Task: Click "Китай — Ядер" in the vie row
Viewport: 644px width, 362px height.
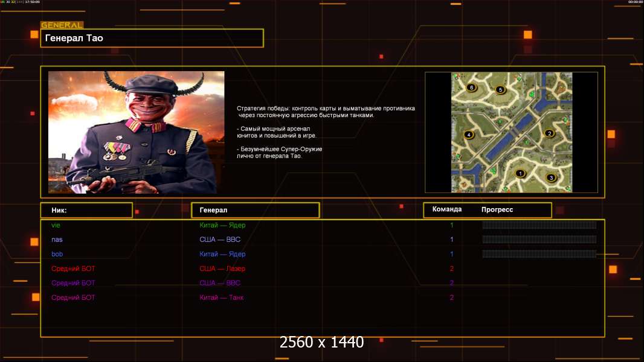Action: (x=222, y=225)
